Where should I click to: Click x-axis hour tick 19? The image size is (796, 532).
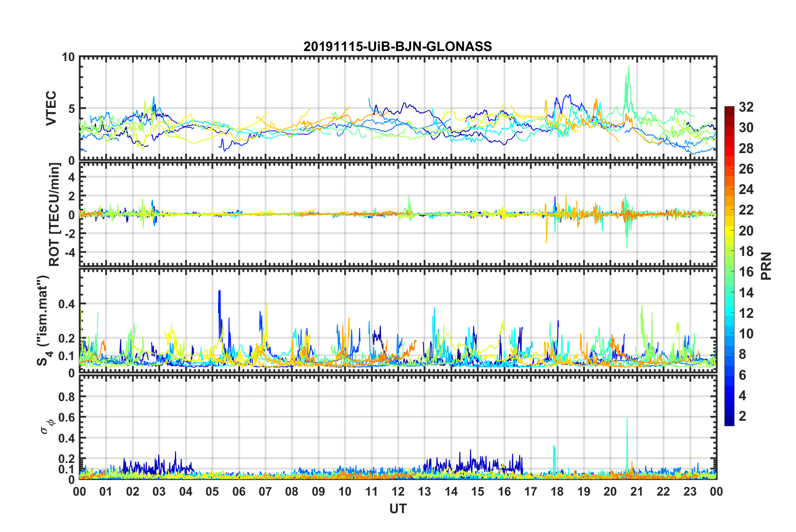(584, 492)
